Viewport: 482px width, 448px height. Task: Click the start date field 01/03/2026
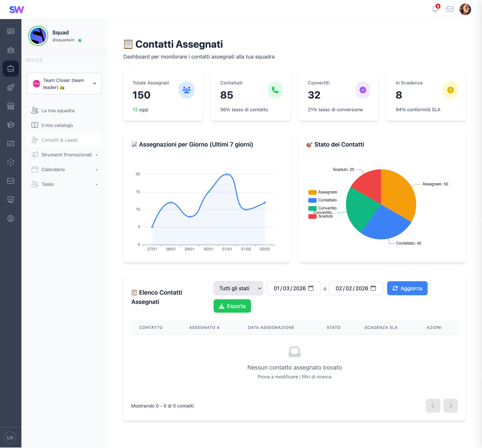290,288
